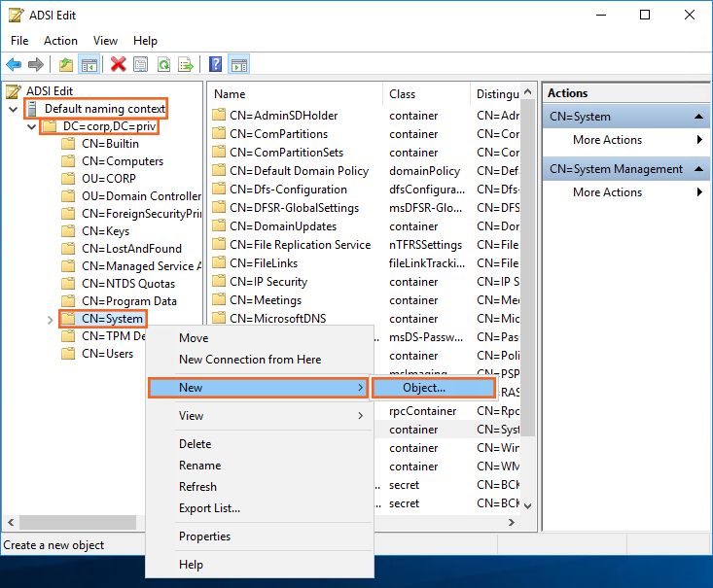Collapse the CN=System actions section
The image size is (713, 588).
[699, 117]
